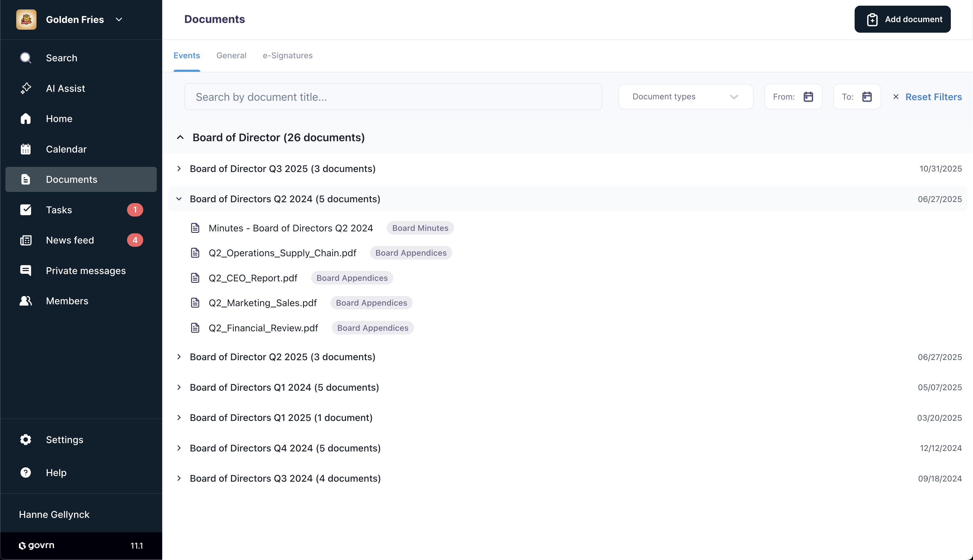Viewport: 973px width, 560px height.
Task: Switch to the General tab
Action: pyautogui.click(x=231, y=55)
